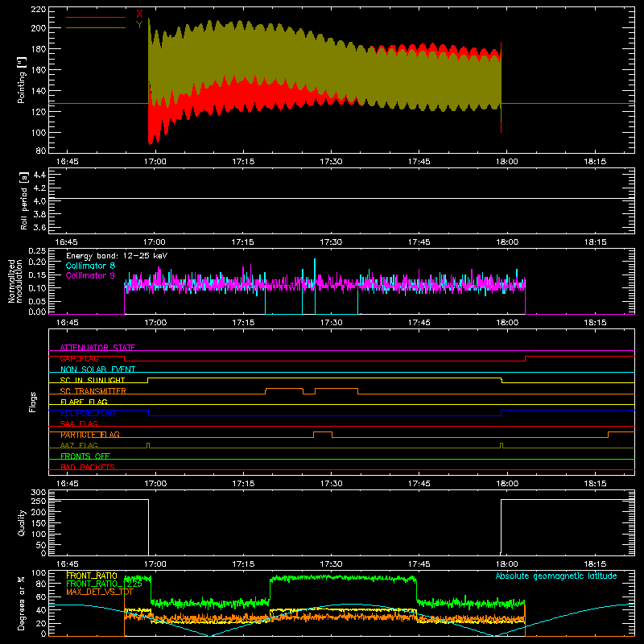Click the 18:00 tick label under Roll period plot
Screen dimensions: 644x644
pos(507,242)
